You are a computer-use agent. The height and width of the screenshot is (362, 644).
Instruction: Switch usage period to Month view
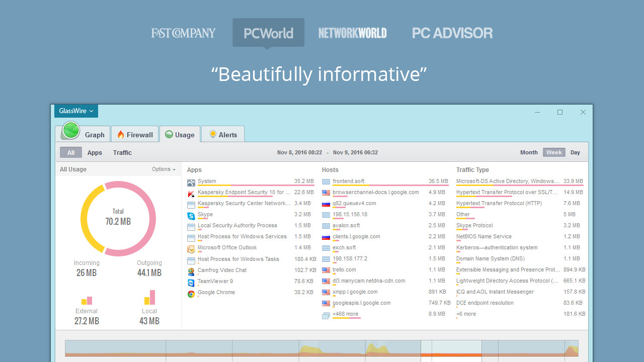point(529,152)
